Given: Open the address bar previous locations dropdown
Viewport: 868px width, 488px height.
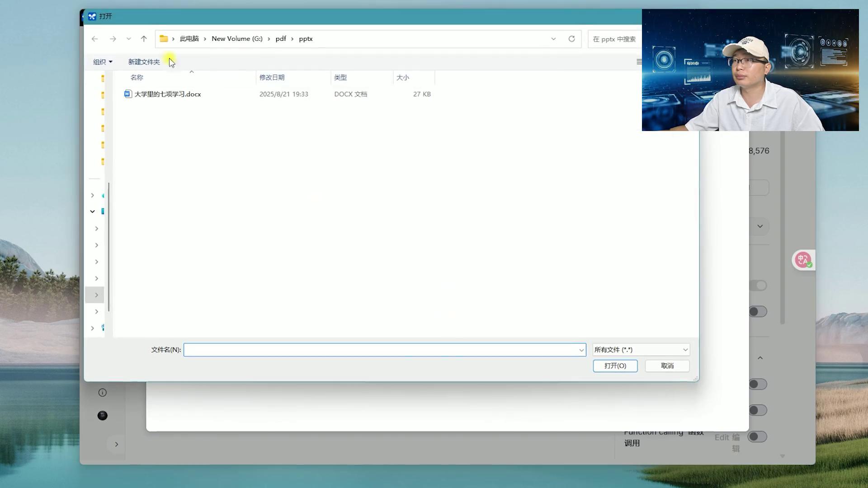Looking at the screenshot, I should [553, 39].
